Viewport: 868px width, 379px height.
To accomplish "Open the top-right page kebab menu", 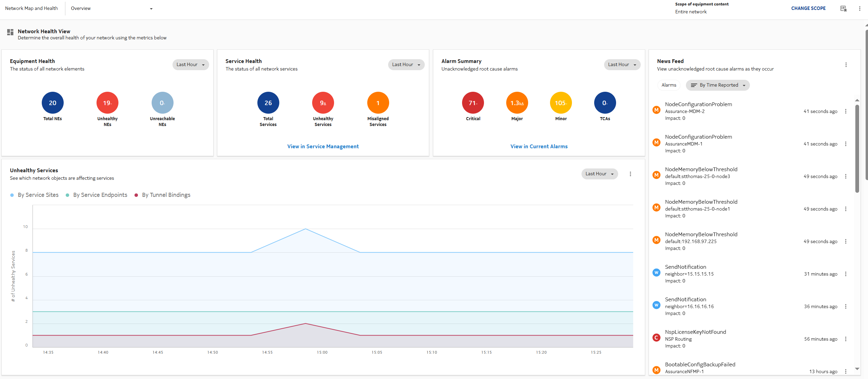I will 859,9.
